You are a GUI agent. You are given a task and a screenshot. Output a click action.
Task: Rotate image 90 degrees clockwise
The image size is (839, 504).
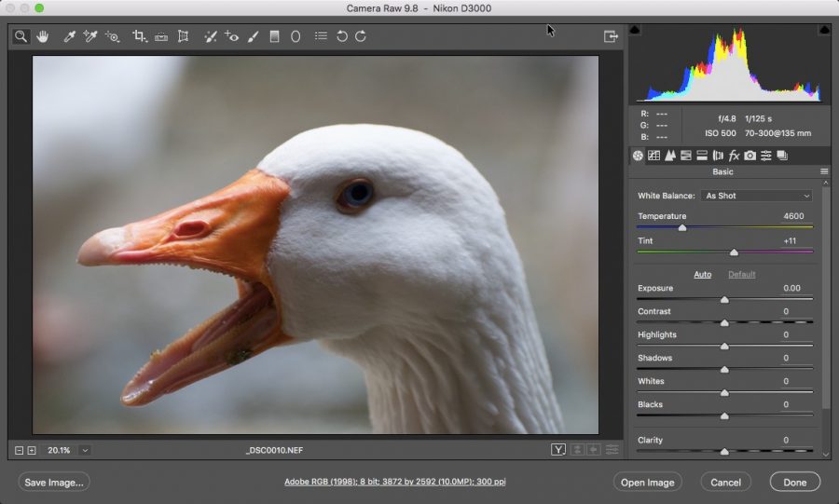[361, 36]
